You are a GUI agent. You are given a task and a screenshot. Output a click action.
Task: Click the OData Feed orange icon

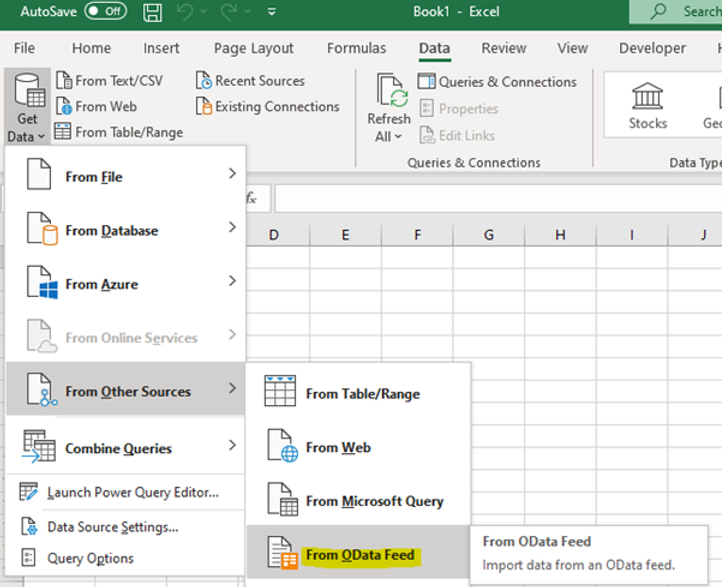point(282,553)
